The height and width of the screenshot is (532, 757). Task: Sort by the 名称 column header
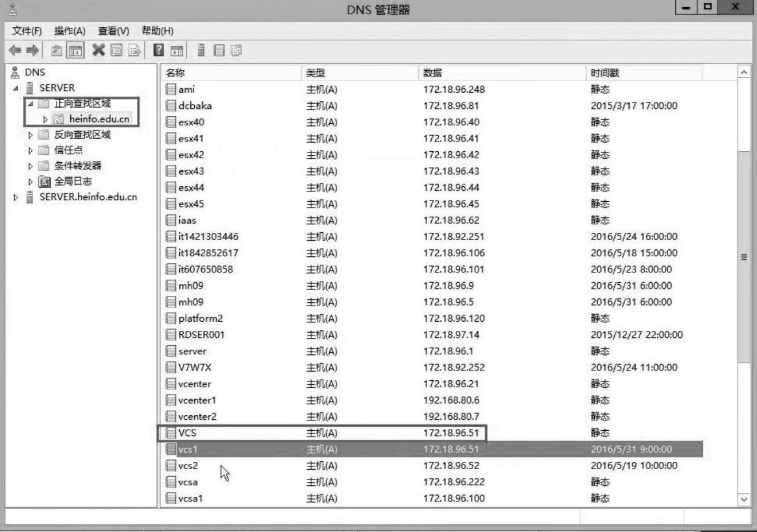tap(231, 73)
